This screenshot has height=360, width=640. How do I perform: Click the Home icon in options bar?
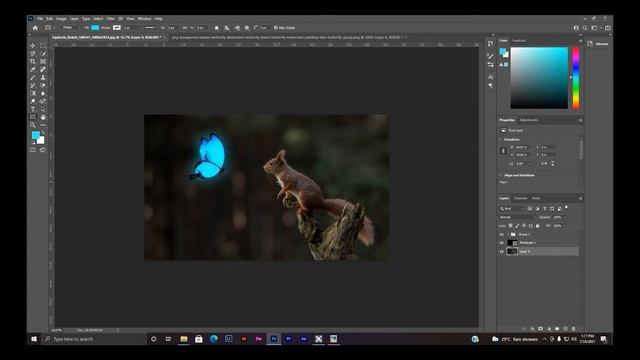[35, 28]
